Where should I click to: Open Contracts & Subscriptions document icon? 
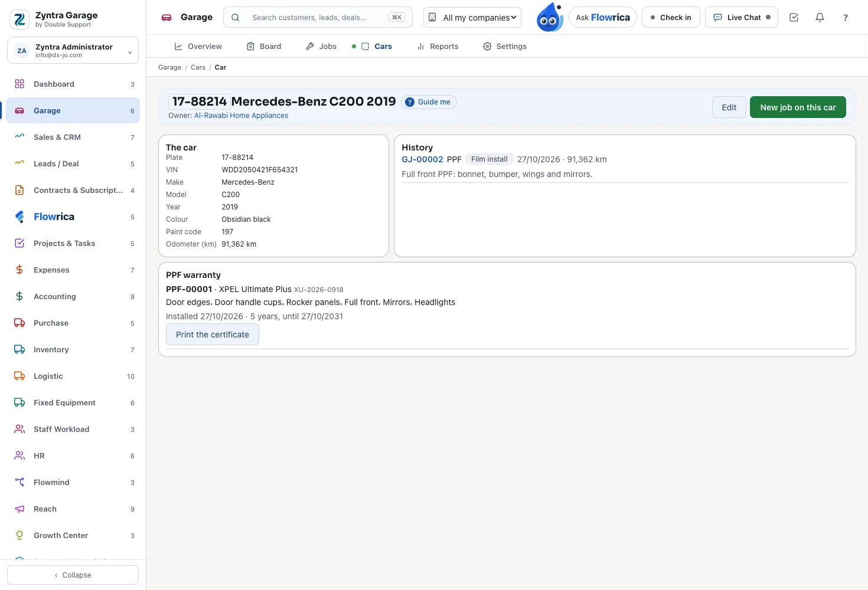pos(19,190)
